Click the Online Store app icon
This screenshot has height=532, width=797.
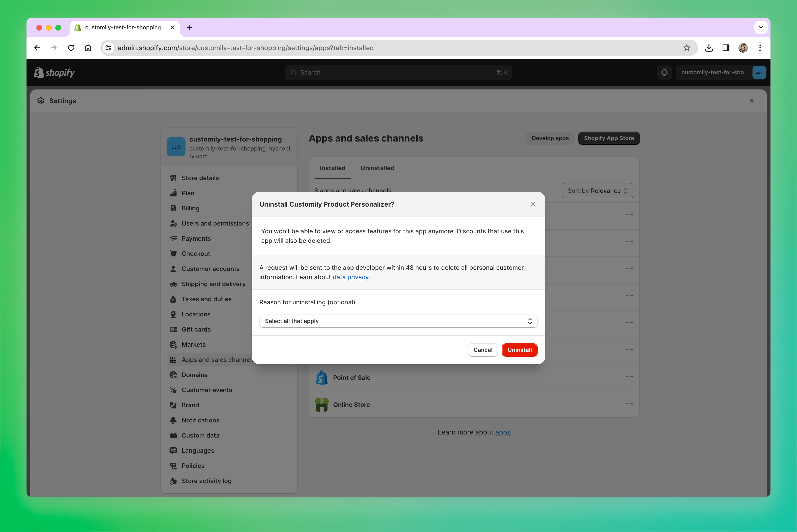coord(321,404)
